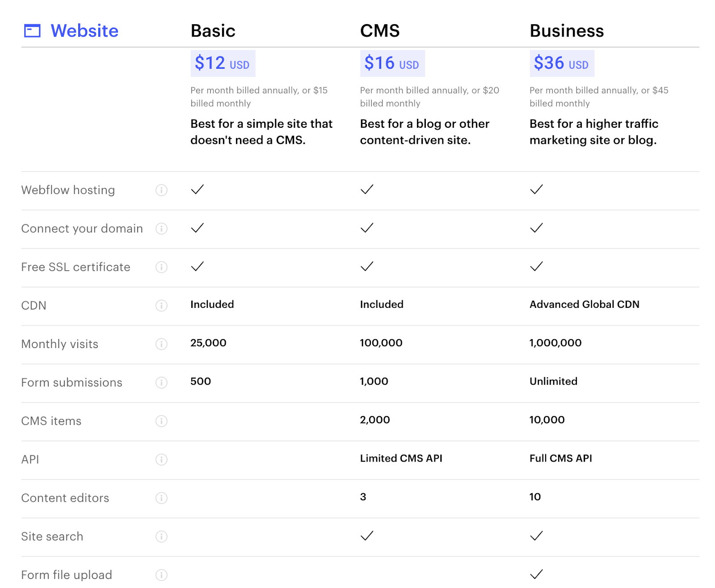This screenshot has width=715, height=588.
Task: Click Business plan Webflow hosting checkmark
Action: pos(536,189)
